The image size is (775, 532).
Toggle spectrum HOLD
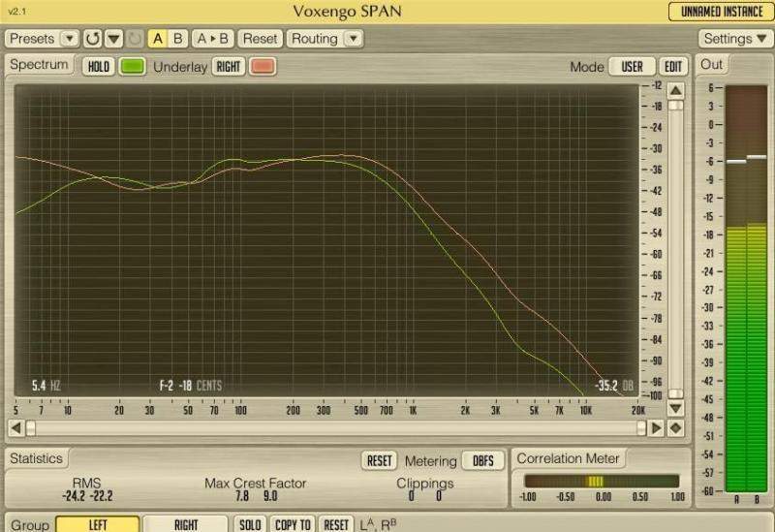click(98, 67)
